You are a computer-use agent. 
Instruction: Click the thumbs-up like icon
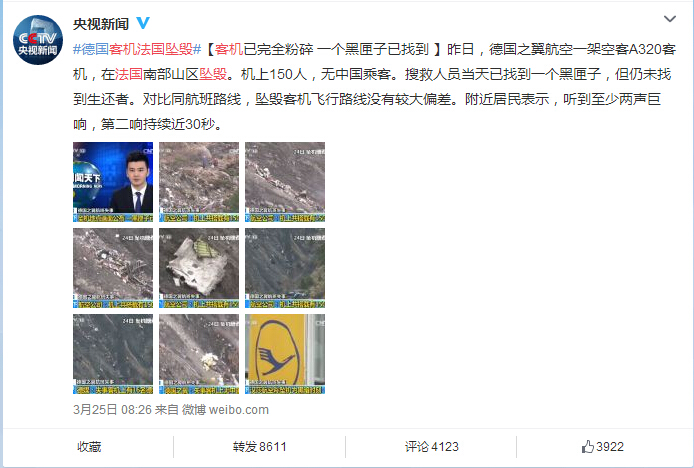pyautogui.click(x=587, y=447)
